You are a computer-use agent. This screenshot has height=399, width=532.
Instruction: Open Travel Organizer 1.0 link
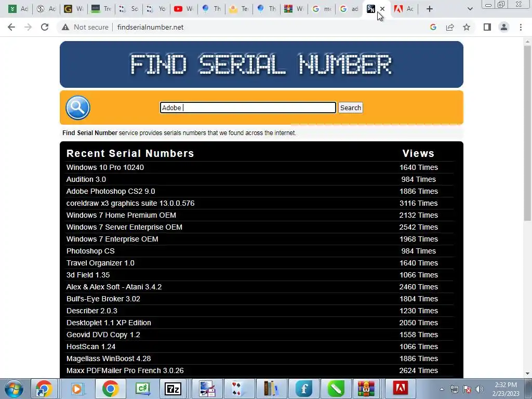click(100, 263)
